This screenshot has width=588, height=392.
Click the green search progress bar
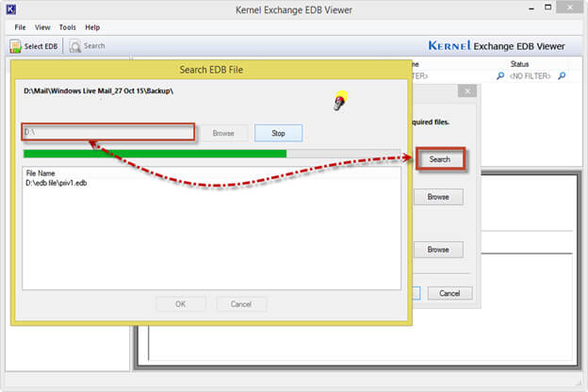(x=211, y=154)
